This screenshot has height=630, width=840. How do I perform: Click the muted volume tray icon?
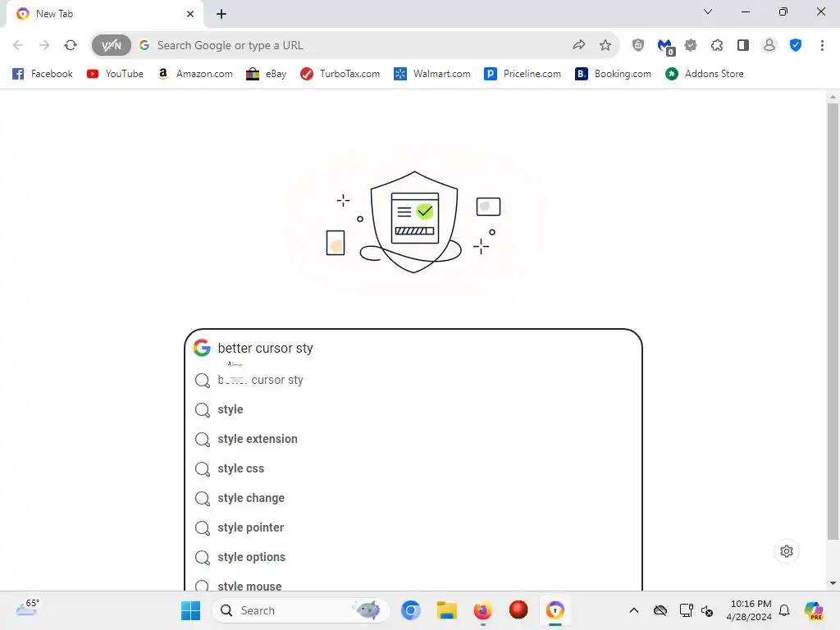tap(707, 610)
